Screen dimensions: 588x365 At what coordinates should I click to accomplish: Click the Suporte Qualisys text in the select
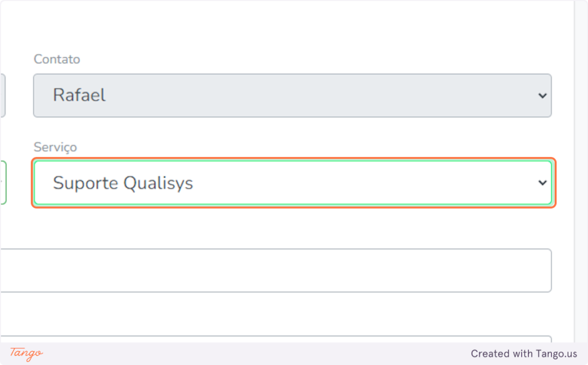click(123, 183)
